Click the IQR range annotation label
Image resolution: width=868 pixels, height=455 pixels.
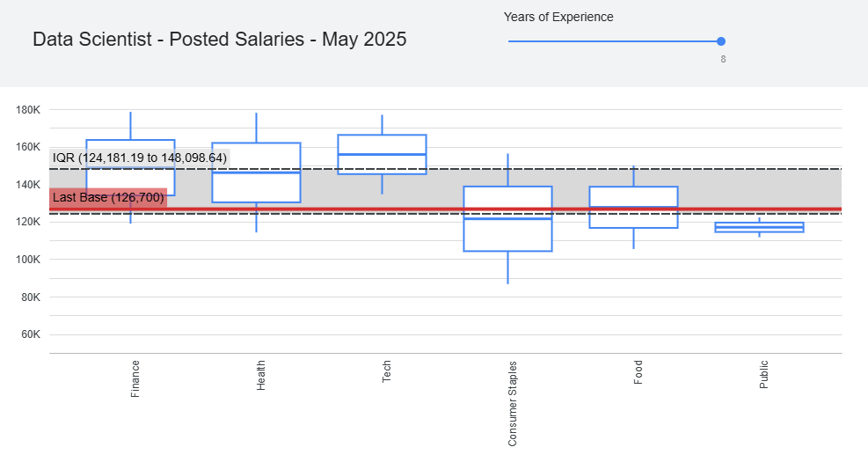[x=140, y=158]
